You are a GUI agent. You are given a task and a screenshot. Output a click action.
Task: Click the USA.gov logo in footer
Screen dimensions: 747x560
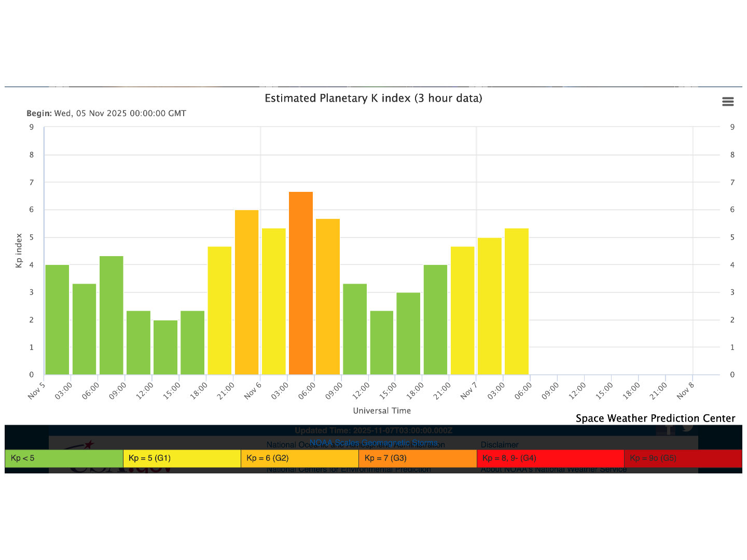pos(119,469)
